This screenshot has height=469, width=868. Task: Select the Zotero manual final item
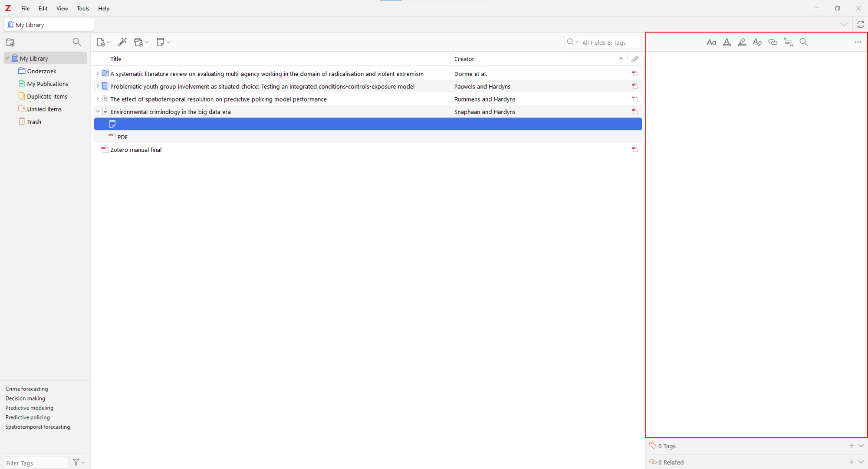[368, 150]
